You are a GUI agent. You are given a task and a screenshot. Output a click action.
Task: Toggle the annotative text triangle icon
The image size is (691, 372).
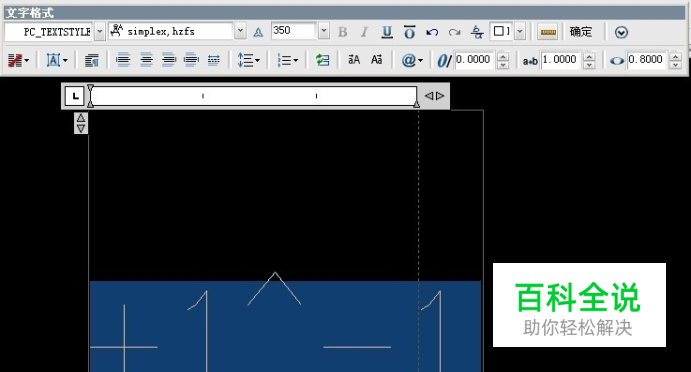[x=258, y=32]
